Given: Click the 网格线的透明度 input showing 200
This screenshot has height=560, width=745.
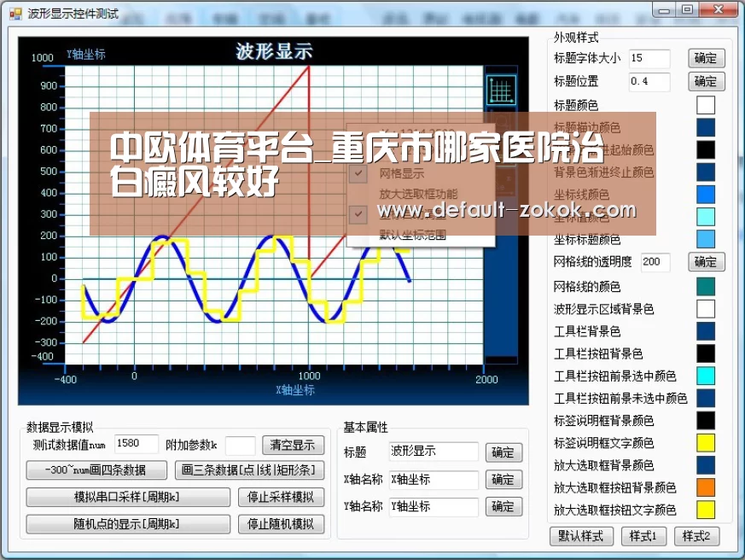Looking at the screenshot, I should 655,262.
